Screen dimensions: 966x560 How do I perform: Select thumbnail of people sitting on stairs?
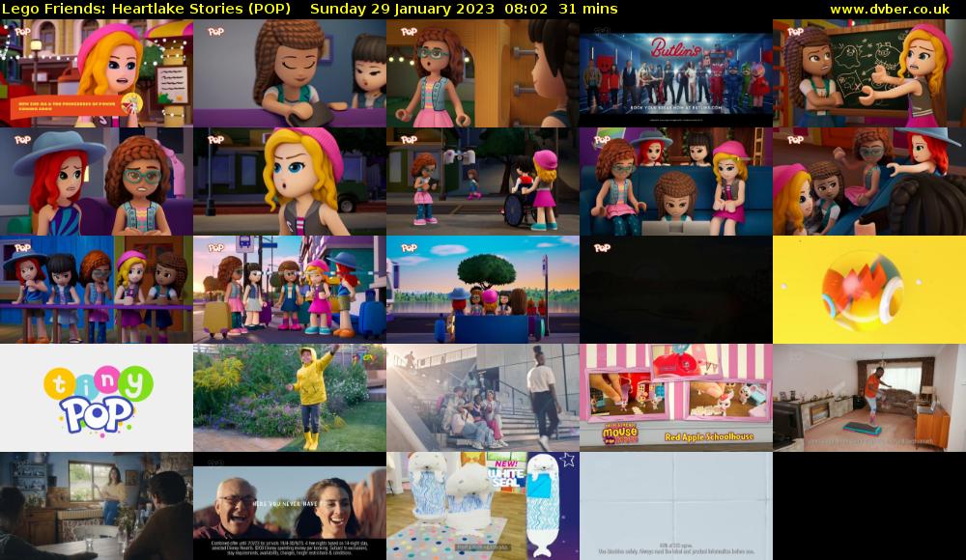(483, 398)
